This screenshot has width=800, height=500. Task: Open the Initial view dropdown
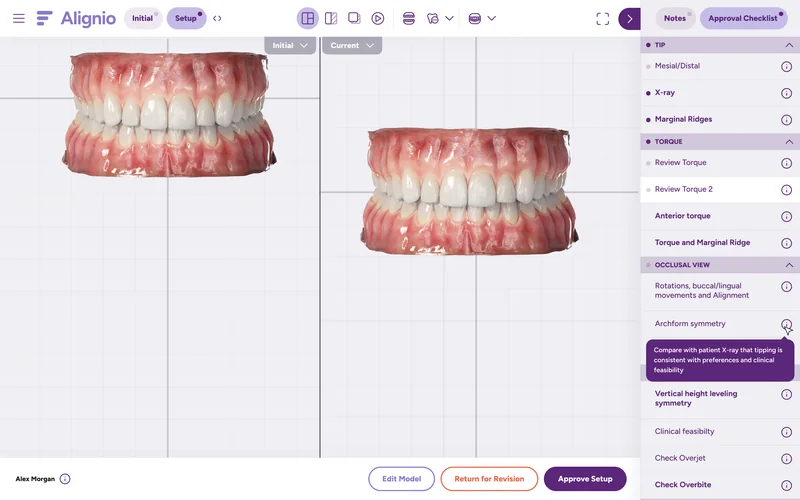[290, 45]
